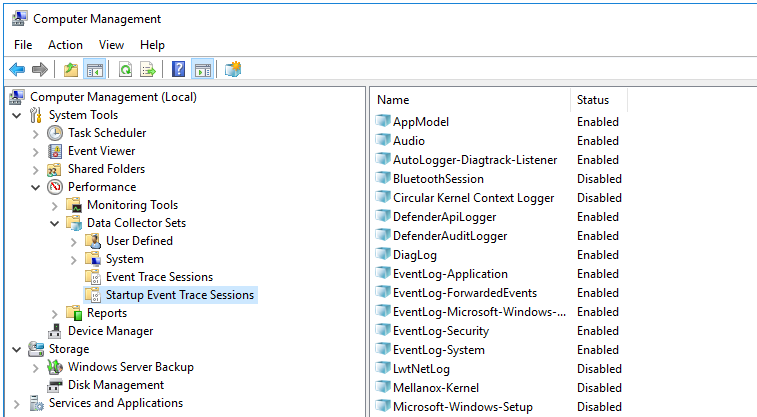The image size is (757, 417).
Task: Click the Refresh toolbar icon
Action: (125, 70)
